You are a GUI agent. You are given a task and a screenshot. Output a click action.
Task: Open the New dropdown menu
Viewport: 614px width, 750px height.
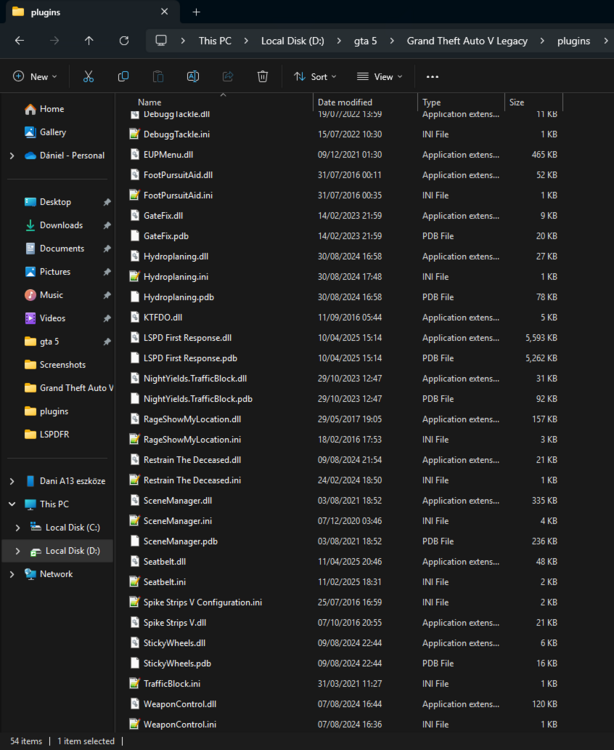pos(35,77)
